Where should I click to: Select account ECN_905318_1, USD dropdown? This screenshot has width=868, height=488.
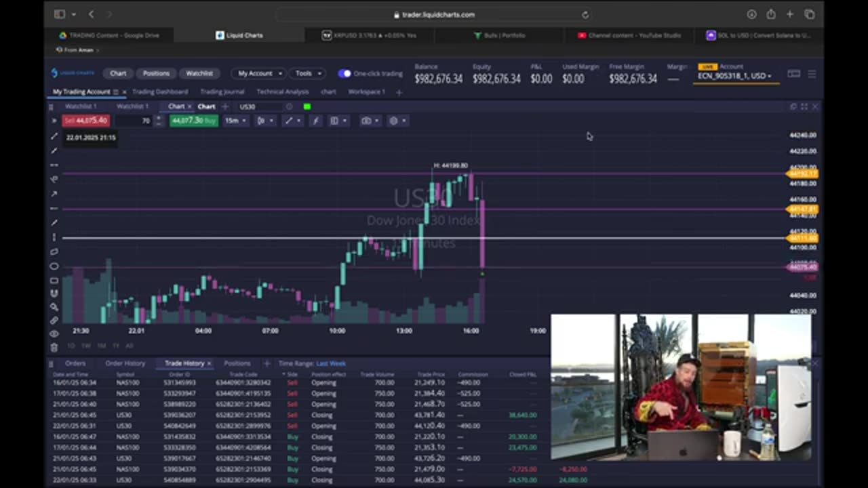734,76
